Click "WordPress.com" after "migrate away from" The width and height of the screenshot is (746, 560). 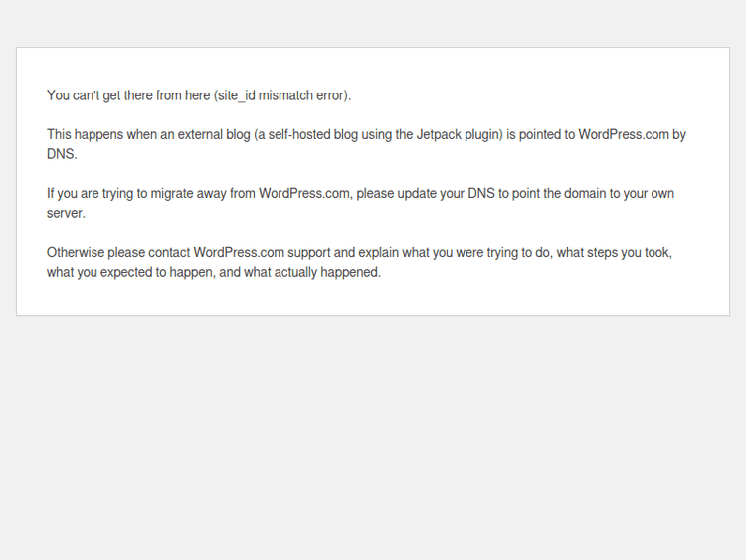(303, 193)
